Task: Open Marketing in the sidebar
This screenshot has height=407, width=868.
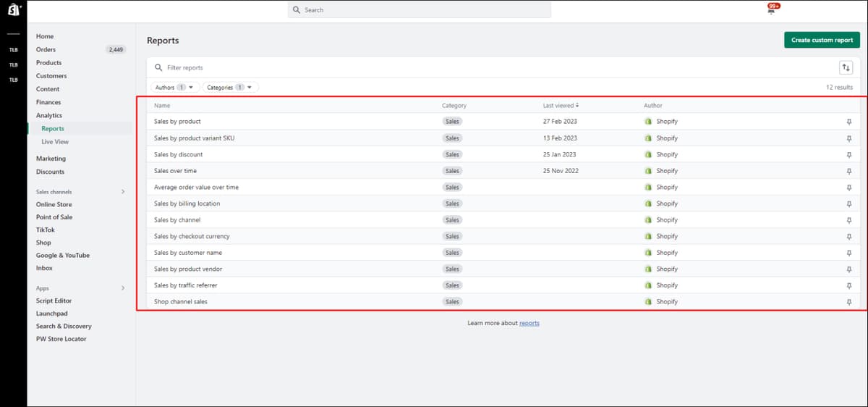Action: 51,159
